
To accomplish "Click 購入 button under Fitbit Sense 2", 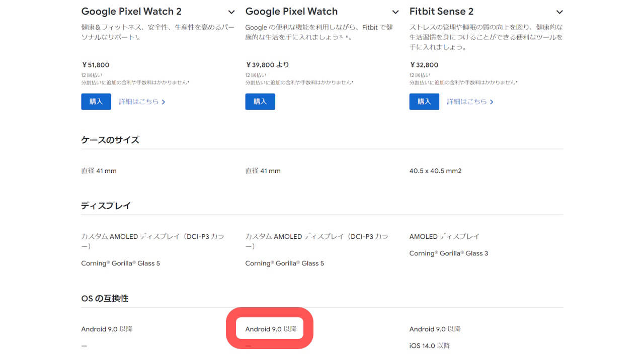I will [424, 101].
